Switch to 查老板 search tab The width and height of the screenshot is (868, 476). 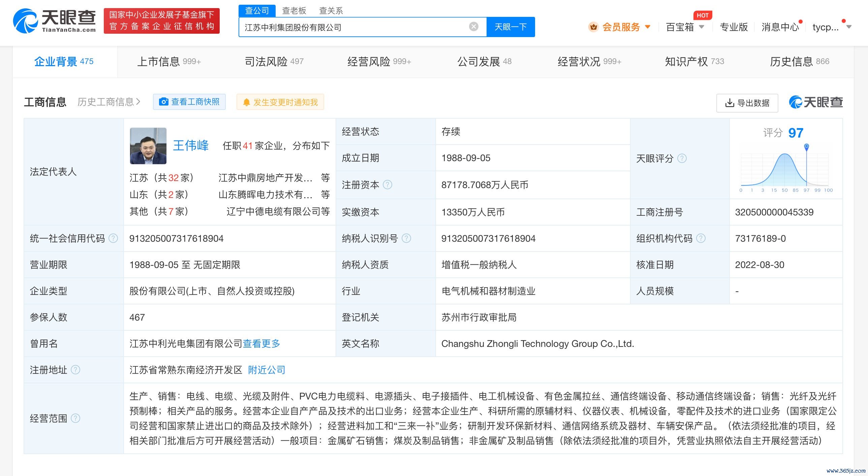[x=294, y=11]
